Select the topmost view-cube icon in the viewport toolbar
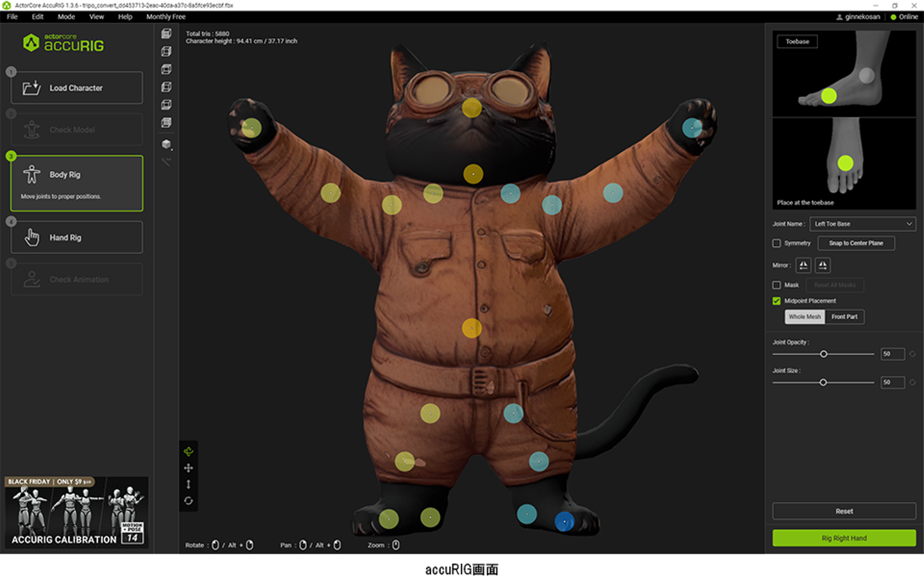 click(166, 33)
